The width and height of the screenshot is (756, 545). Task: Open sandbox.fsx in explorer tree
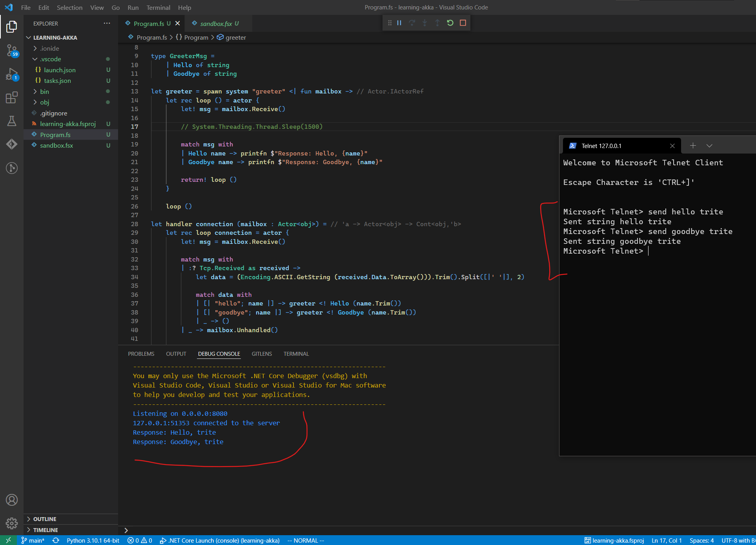coord(71,145)
